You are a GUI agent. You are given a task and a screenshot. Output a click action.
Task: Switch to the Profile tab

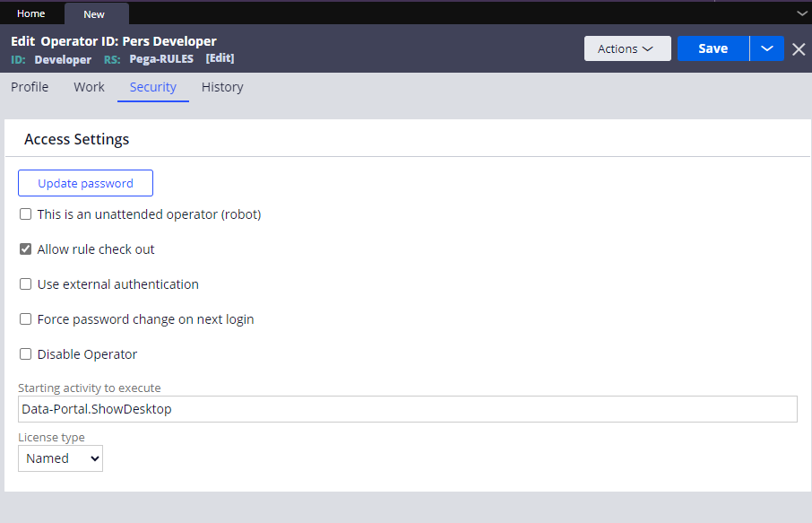coord(30,87)
